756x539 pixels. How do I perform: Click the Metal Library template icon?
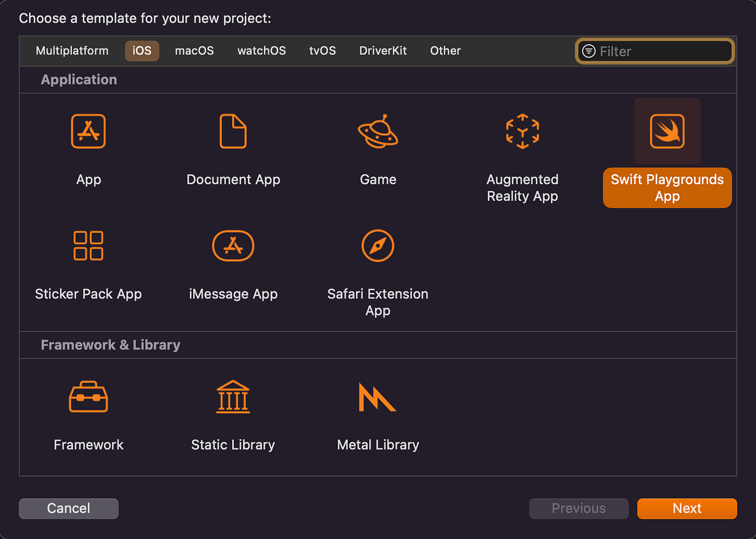[378, 397]
